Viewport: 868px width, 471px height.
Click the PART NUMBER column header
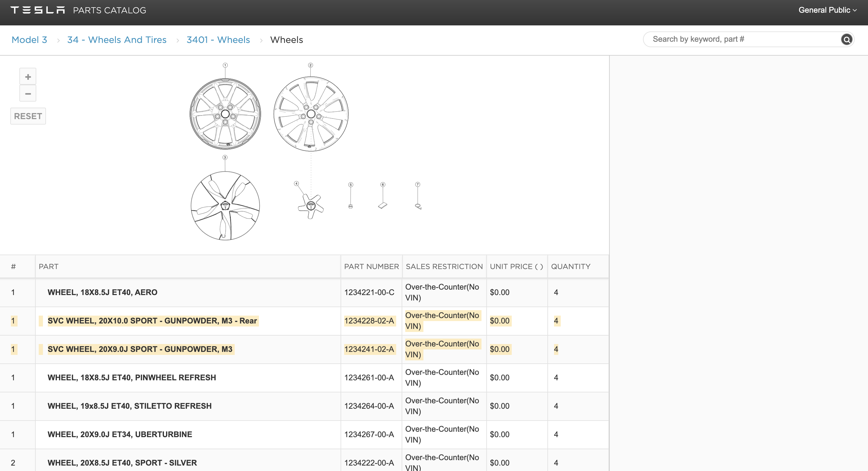click(371, 267)
